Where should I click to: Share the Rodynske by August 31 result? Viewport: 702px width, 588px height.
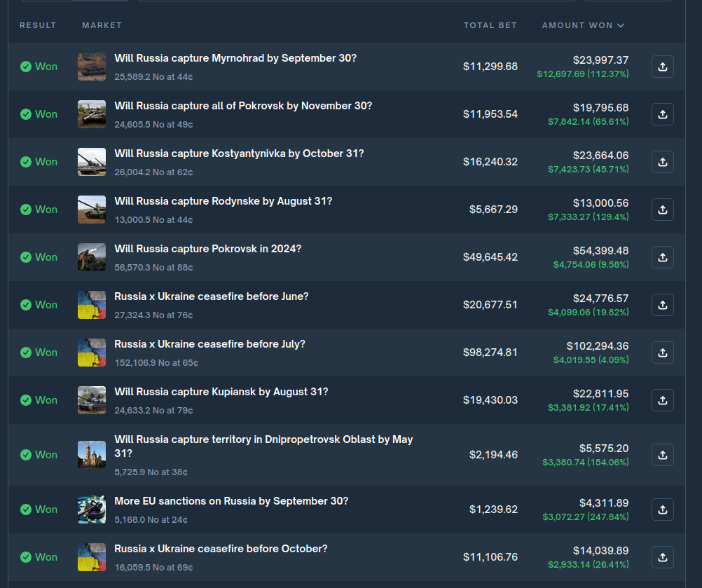point(663,210)
